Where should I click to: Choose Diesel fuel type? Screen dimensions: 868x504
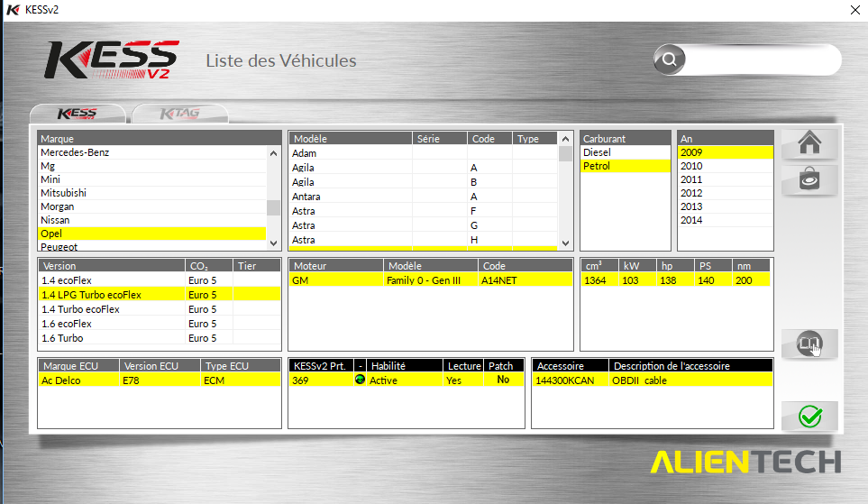(625, 152)
